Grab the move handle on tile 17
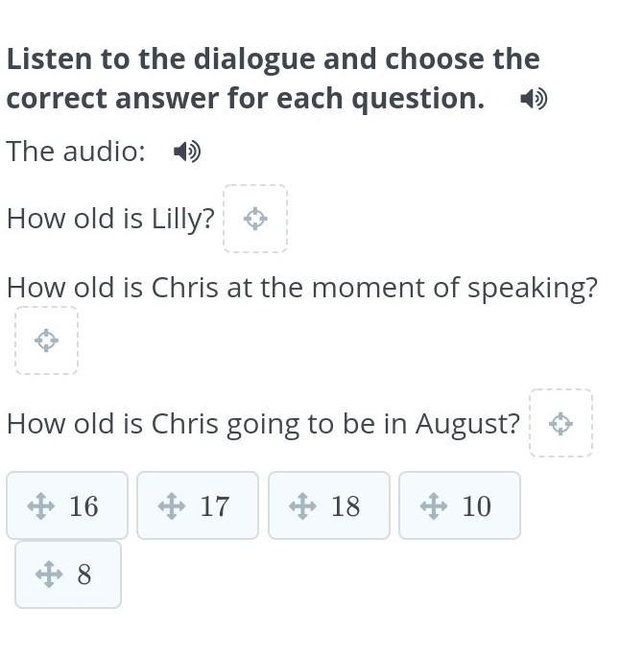Screen dimensions: 644x656 tap(171, 505)
